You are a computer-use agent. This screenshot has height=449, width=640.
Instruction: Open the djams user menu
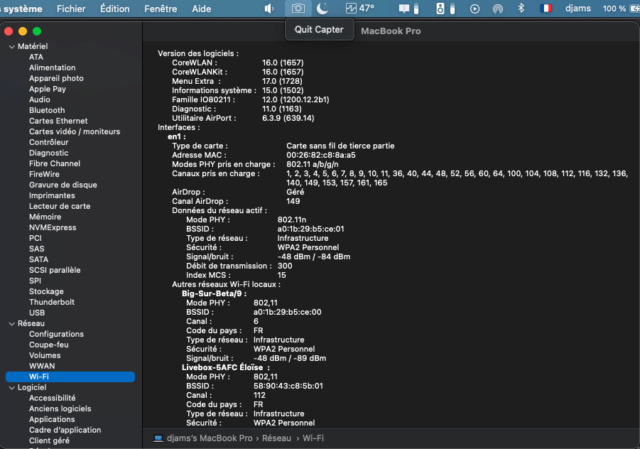[x=578, y=8]
